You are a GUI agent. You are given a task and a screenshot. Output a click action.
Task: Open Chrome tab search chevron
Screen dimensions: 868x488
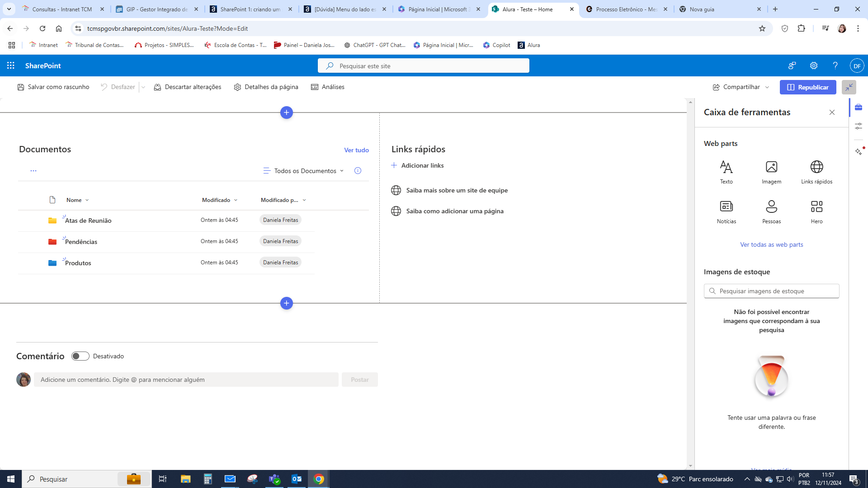[x=9, y=9]
